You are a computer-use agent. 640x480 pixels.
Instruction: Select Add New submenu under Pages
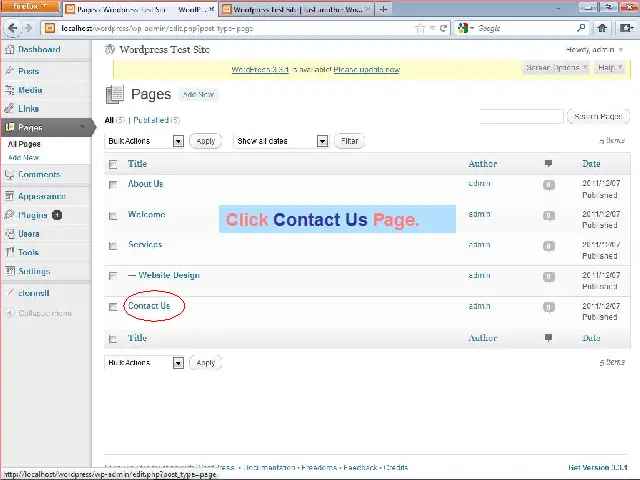[x=23, y=157]
